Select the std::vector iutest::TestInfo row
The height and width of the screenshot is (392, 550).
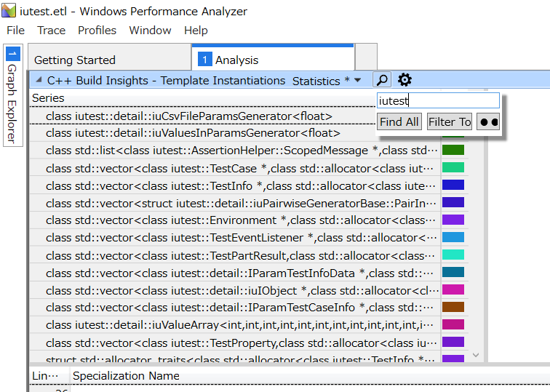[x=235, y=185]
